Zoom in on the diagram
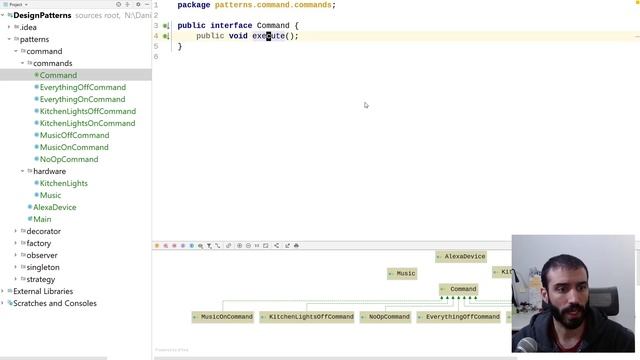640x360 pixels. tap(240, 246)
